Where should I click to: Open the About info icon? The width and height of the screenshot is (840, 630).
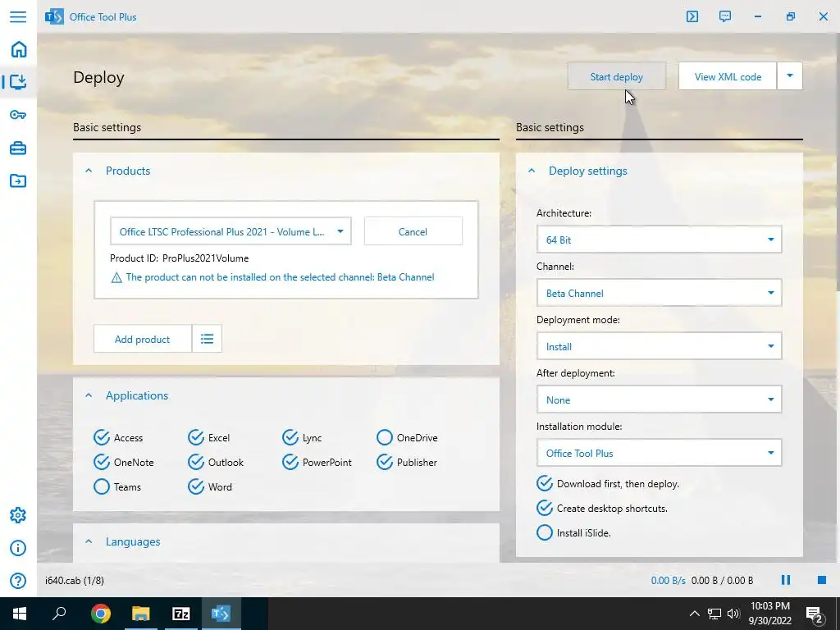pyautogui.click(x=18, y=548)
